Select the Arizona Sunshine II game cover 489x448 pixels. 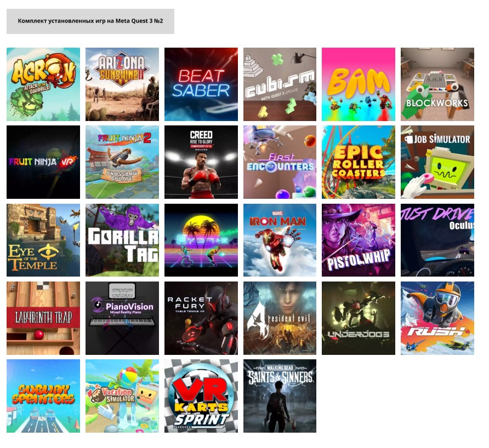pyautogui.click(x=122, y=84)
